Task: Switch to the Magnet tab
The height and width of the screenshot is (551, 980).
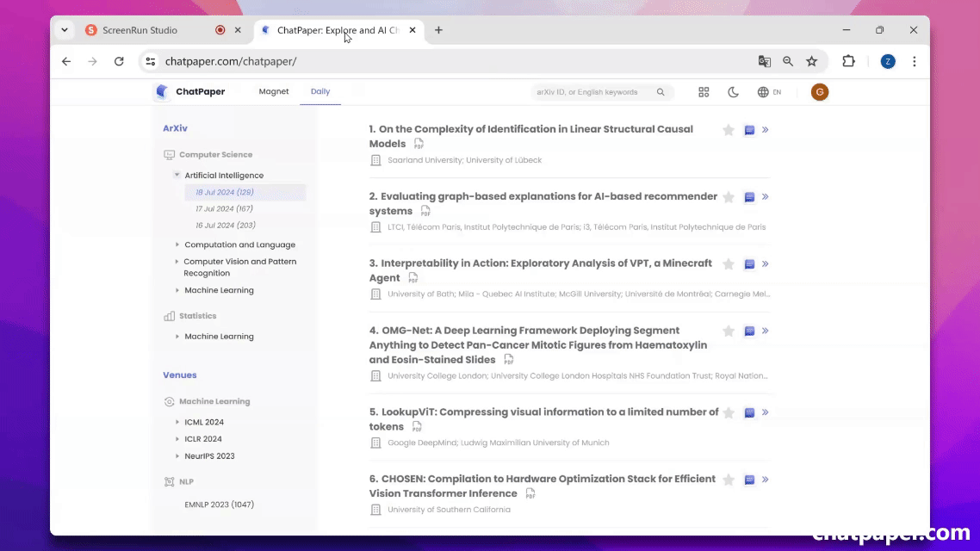Action: [x=274, y=91]
